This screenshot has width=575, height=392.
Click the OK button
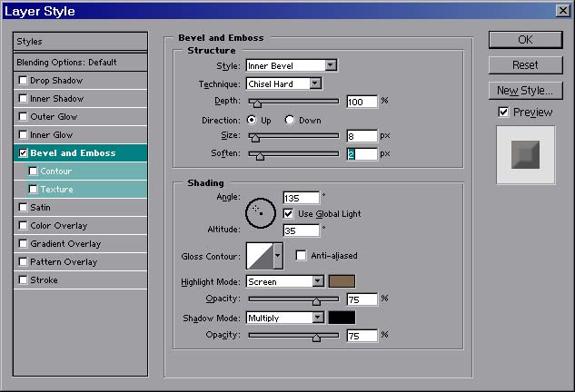(526, 40)
